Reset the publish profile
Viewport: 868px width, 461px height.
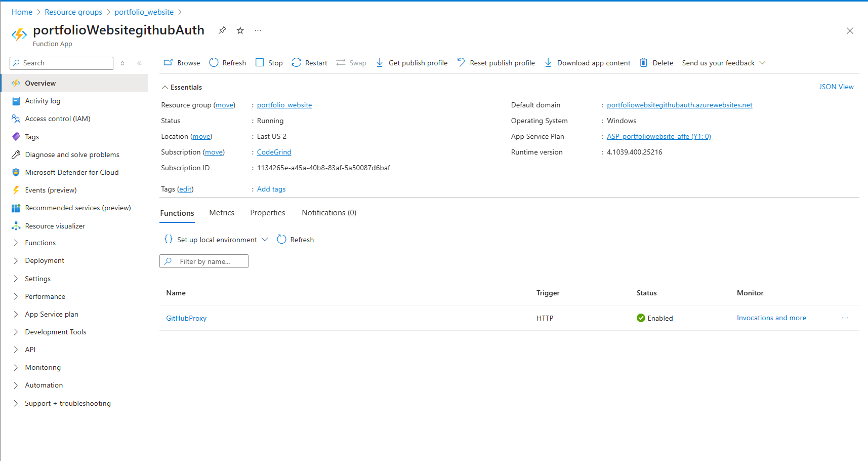[x=496, y=63]
